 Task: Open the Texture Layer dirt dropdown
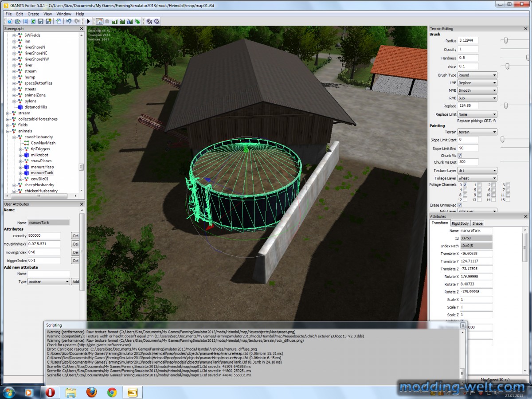click(x=477, y=171)
